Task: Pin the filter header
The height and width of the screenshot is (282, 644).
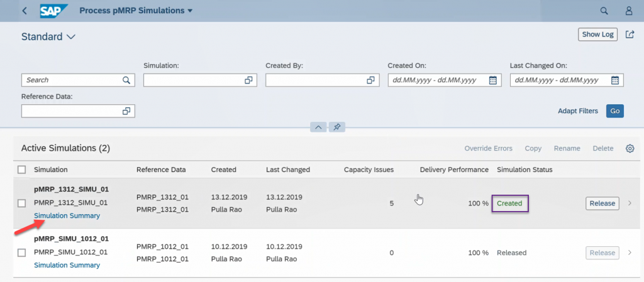Action: [337, 127]
